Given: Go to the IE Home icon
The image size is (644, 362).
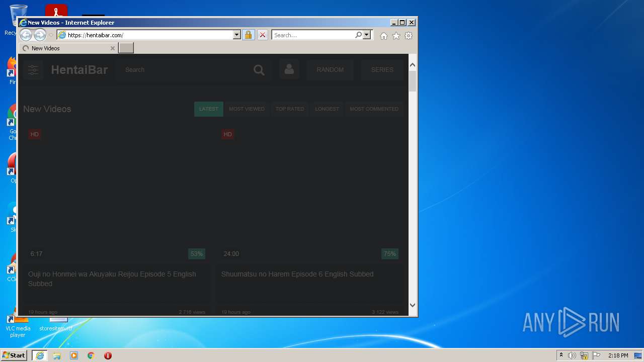Looking at the screenshot, I should click(384, 36).
